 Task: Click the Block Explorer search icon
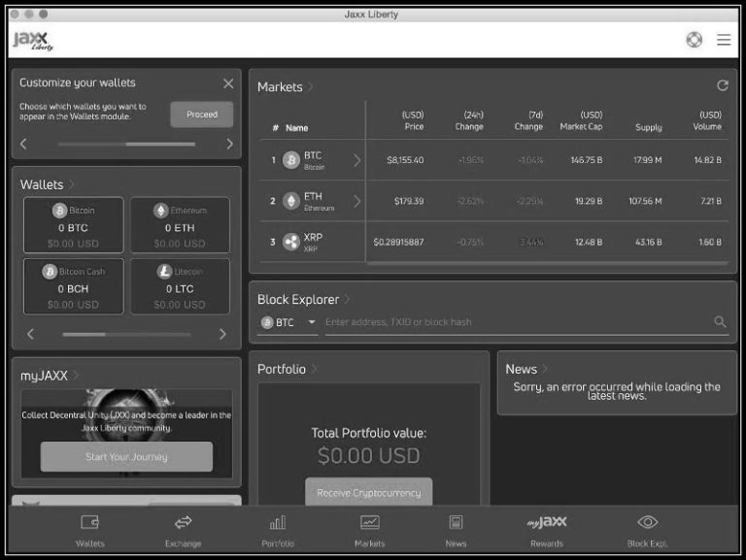coord(720,322)
